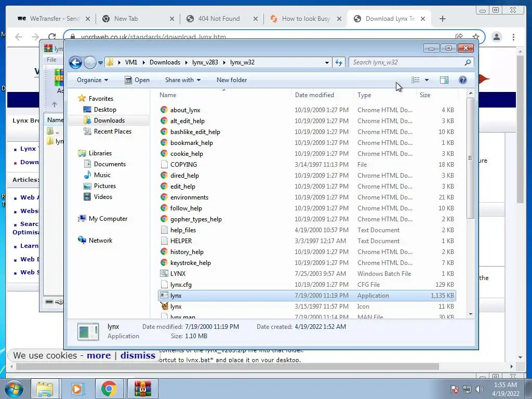This screenshot has width=532, height=399.
Task: Select Libraries in navigation pane
Action: [100, 153]
